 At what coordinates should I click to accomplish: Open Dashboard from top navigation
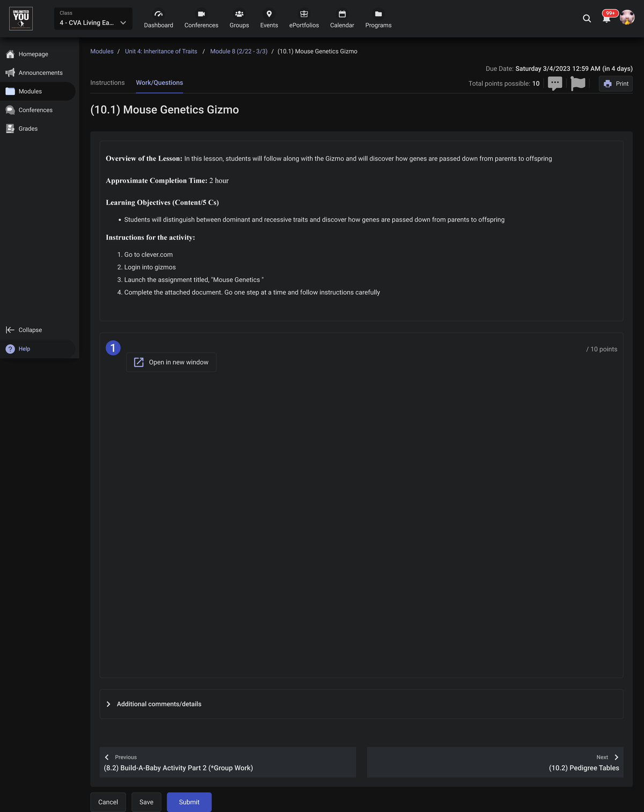click(158, 19)
